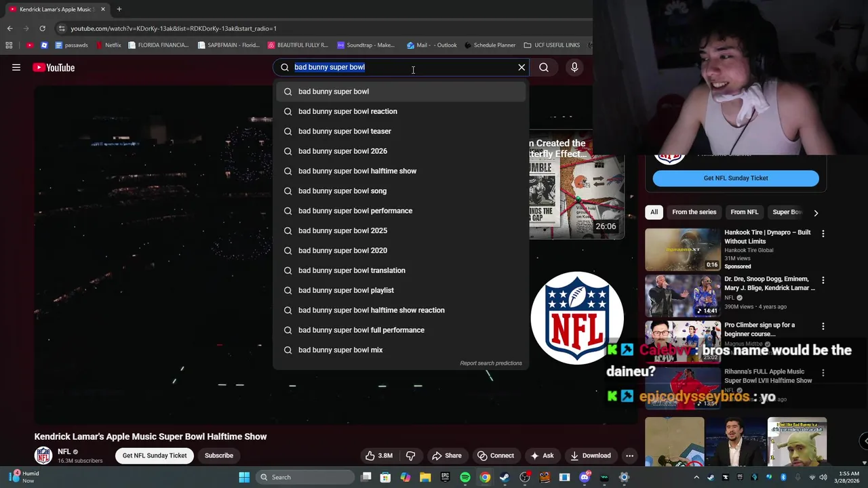
Task: Open the Connect option
Action: tap(495, 455)
